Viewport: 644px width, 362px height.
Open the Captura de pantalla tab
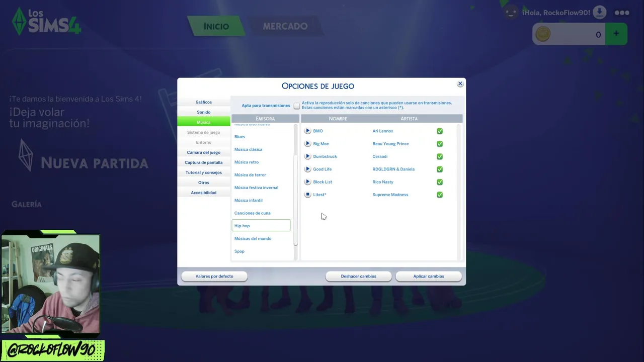click(204, 162)
